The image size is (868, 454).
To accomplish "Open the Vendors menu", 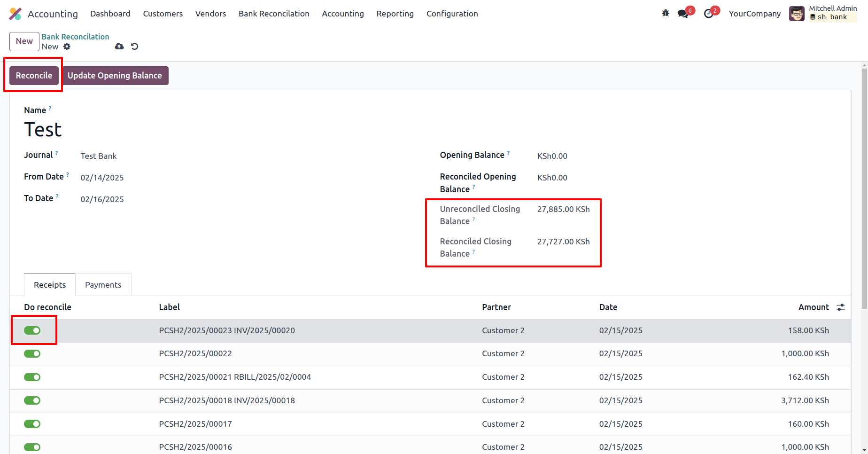I will point(210,14).
